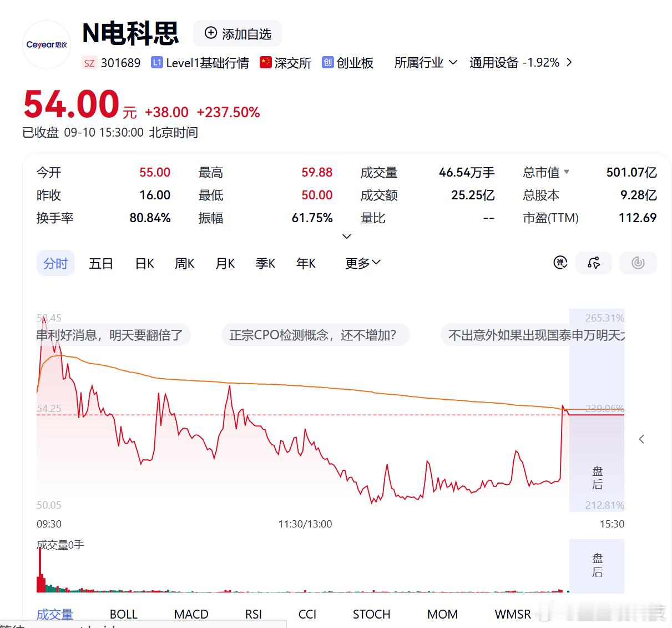Click 今开 value 55.00
Viewport: 672px width, 628px height.
click(155, 172)
